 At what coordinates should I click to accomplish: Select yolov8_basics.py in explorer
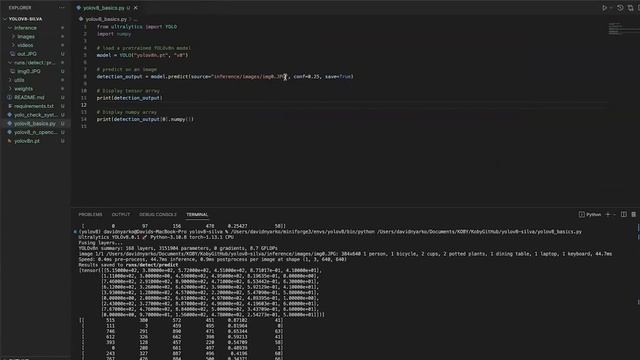pyautogui.click(x=35, y=124)
